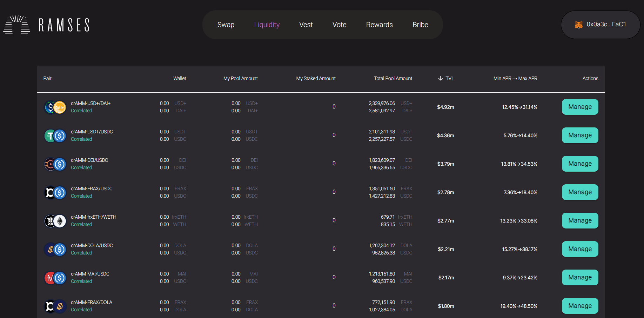This screenshot has height=318, width=644.
Task: Sort by the Pair column header
Action: (x=47, y=78)
